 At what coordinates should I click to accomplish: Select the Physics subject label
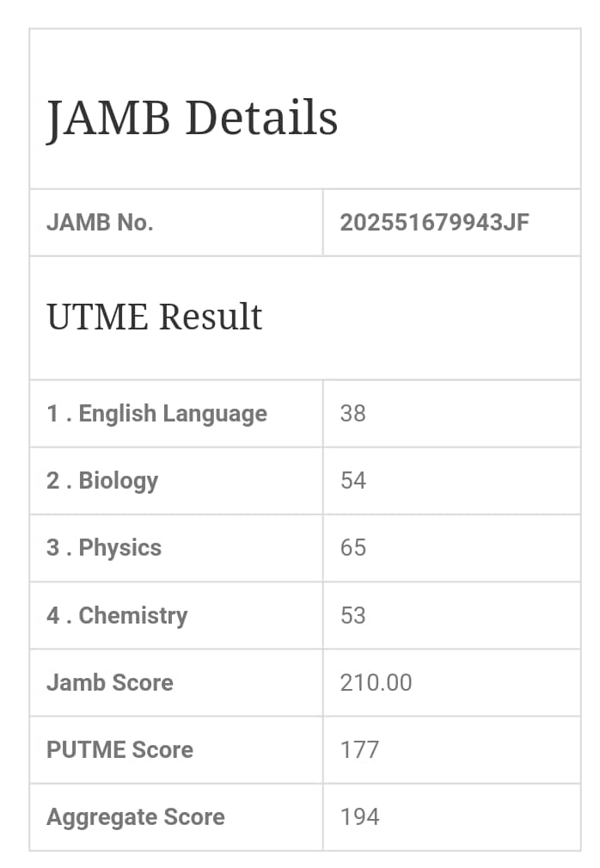click(104, 548)
